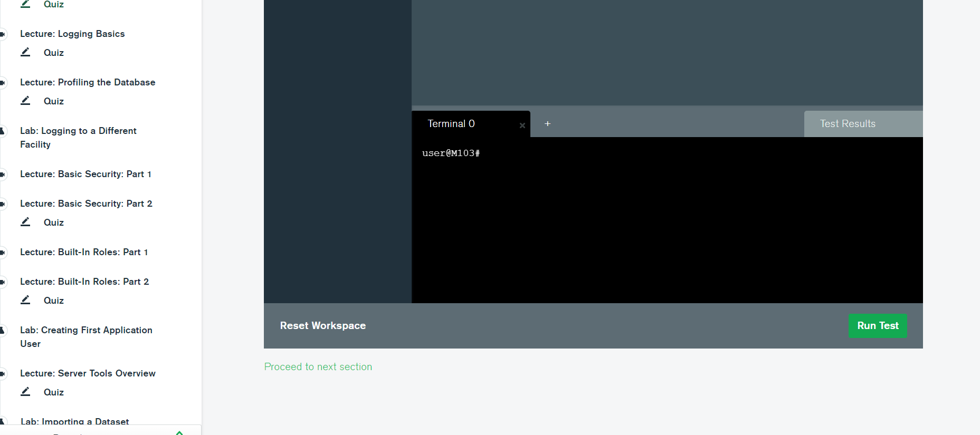Switch to the Terminal 0 tab
The height and width of the screenshot is (435, 980).
pyautogui.click(x=451, y=124)
